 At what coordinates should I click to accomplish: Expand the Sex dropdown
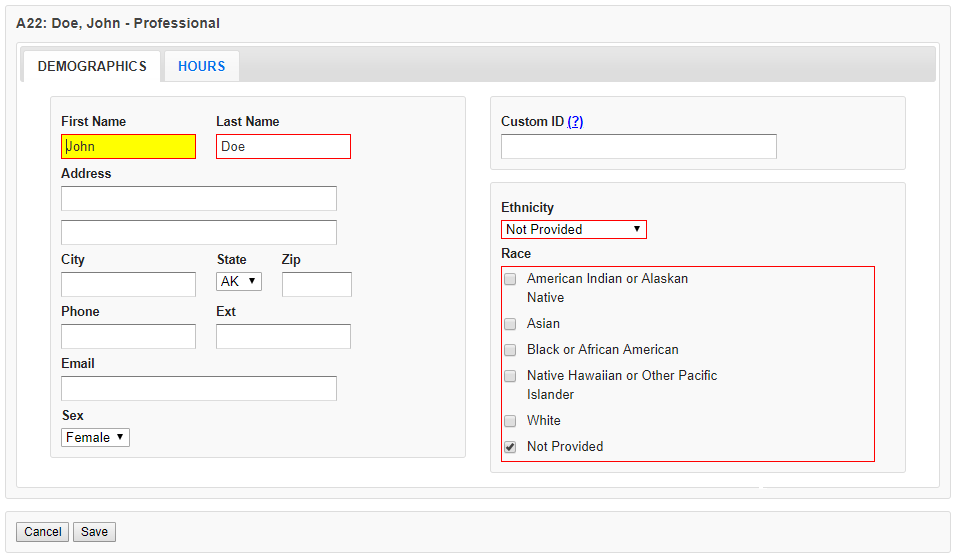click(x=95, y=437)
